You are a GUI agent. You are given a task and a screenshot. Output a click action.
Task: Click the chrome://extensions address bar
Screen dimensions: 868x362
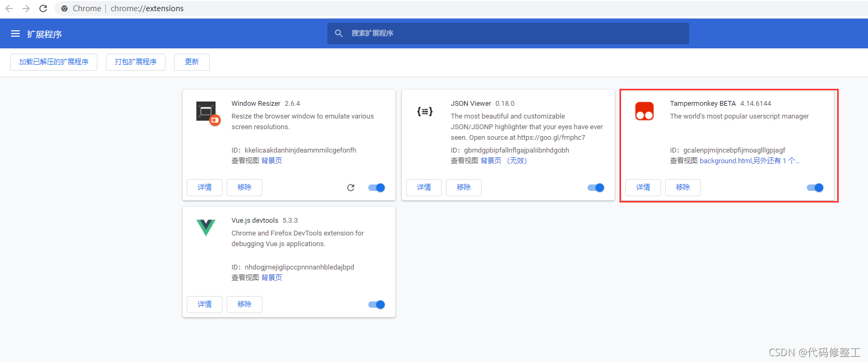pyautogui.click(x=461, y=9)
